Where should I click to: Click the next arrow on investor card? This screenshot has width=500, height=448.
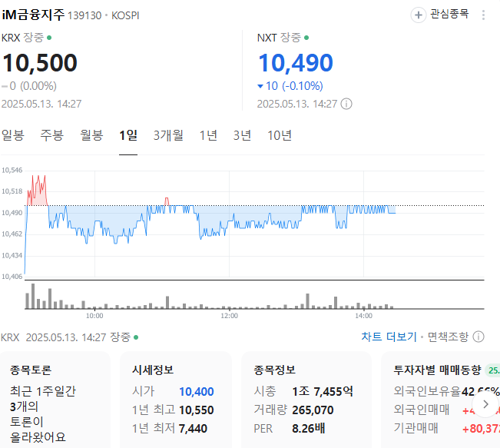pyautogui.click(x=485, y=404)
